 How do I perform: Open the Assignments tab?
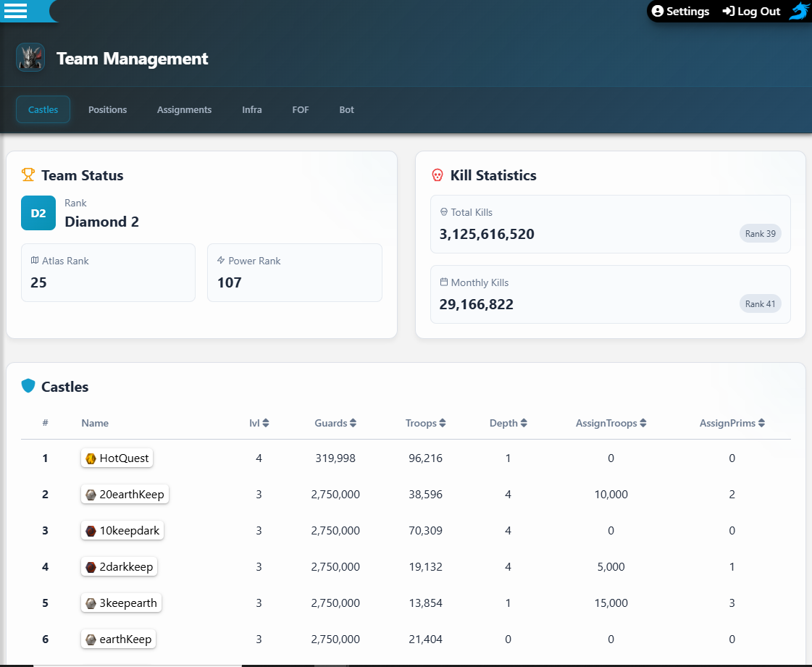tap(184, 110)
